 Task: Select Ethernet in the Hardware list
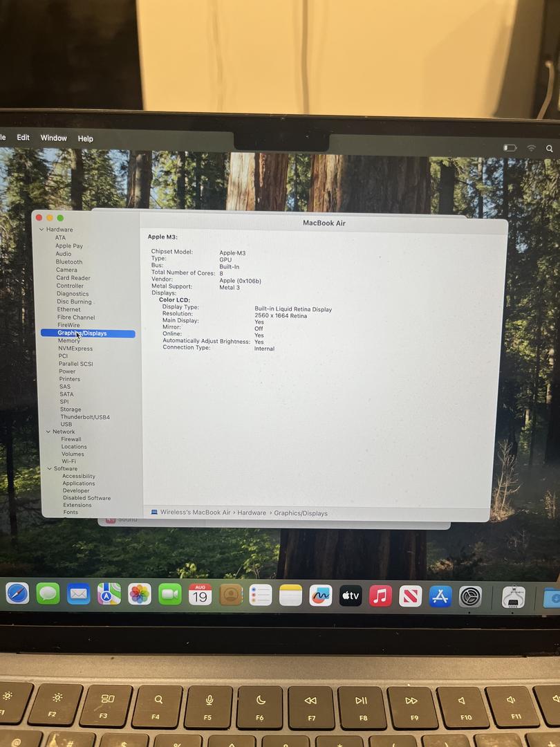(x=69, y=309)
